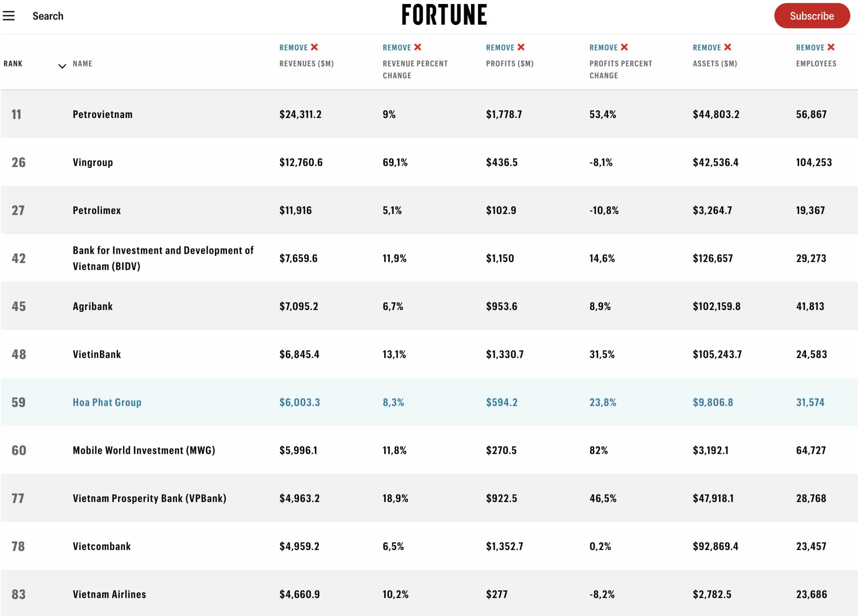Open the hamburger navigation menu
The image size is (858, 616).
[x=9, y=16]
